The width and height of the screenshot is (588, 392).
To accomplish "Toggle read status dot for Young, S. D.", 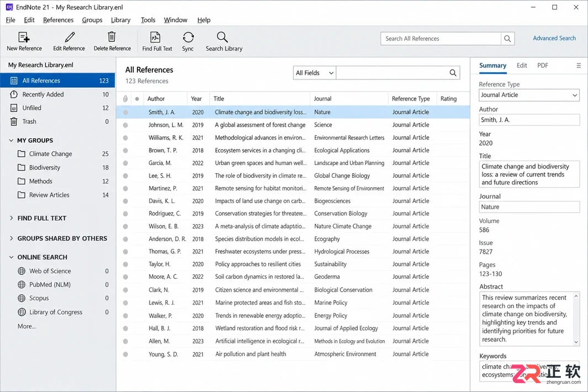I will tap(125, 354).
